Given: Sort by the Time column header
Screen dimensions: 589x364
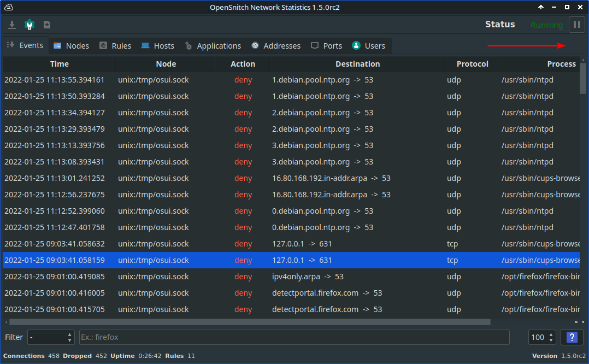Looking at the screenshot, I should point(60,64).
